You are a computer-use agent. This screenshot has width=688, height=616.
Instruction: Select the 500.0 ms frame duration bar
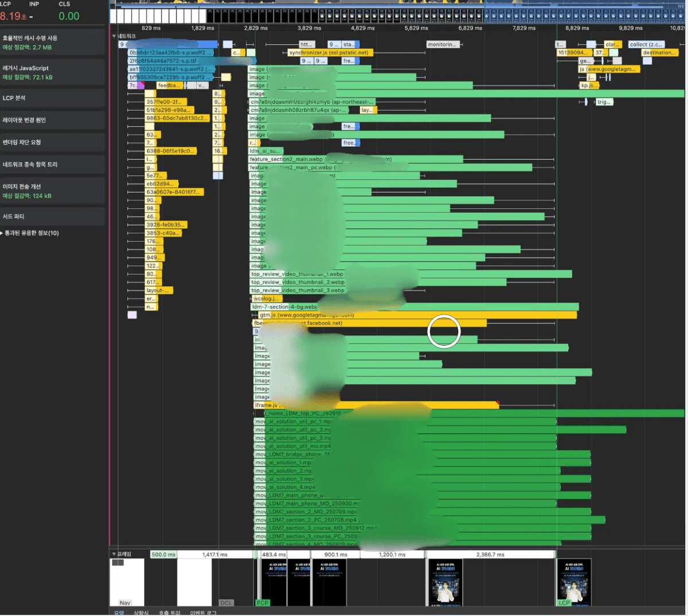point(163,555)
